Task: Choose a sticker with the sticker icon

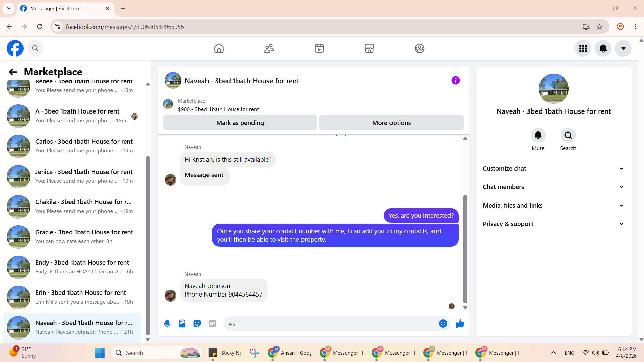Action: point(197,324)
